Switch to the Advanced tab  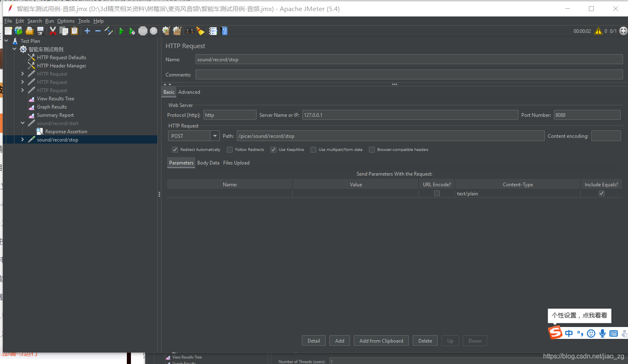point(189,92)
